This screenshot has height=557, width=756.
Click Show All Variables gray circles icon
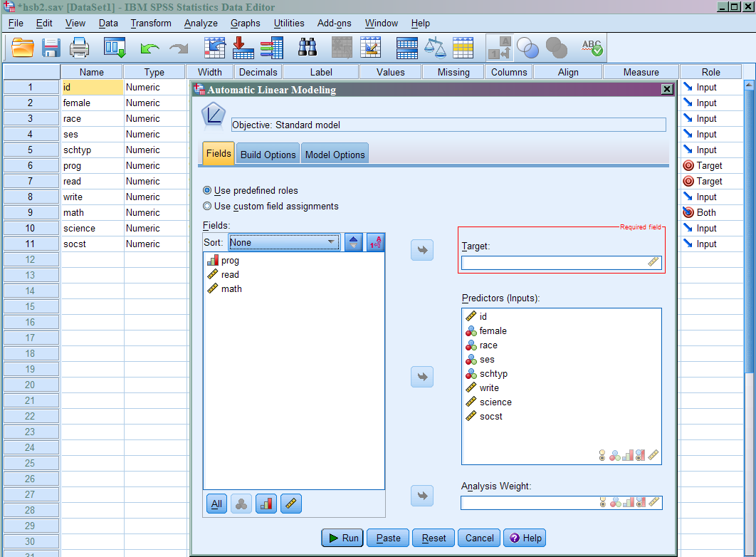coord(557,48)
